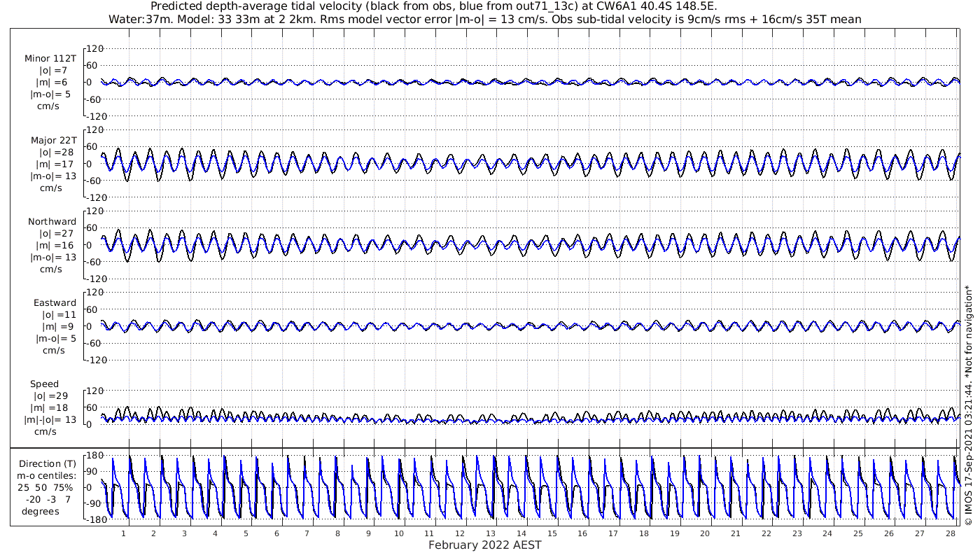Screen dimensions: 980x560
Task: Click the '|o| =28' value in Major panel
Action: (56, 152)
